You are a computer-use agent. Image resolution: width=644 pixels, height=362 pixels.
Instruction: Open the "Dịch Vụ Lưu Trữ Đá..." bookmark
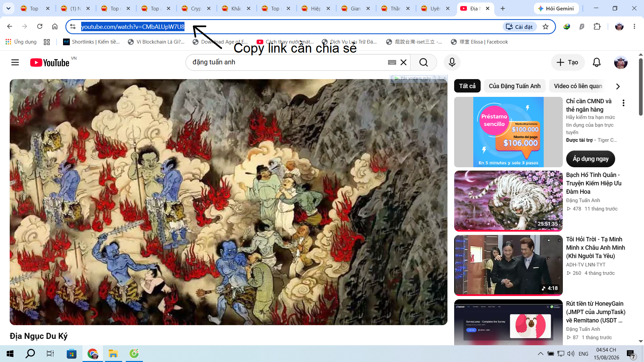349,42
